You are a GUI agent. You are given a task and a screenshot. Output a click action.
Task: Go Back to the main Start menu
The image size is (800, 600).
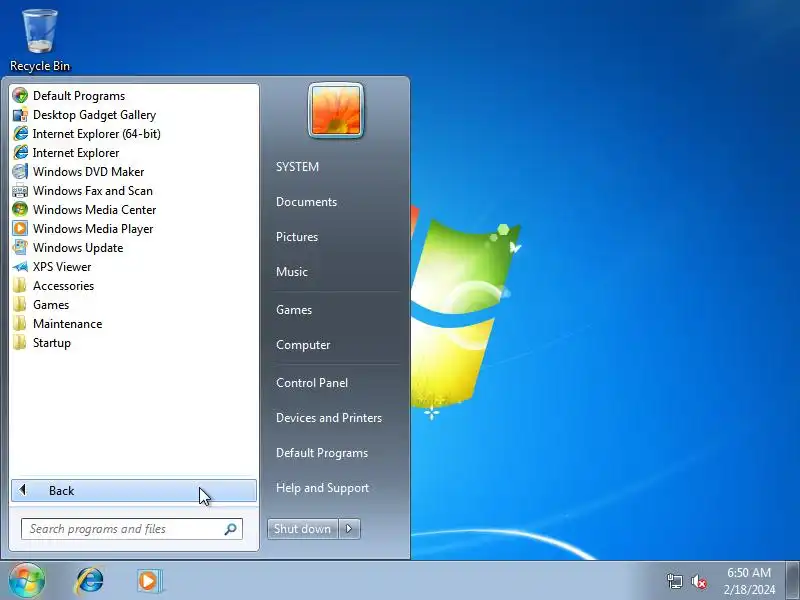click(x=134, y=490)
